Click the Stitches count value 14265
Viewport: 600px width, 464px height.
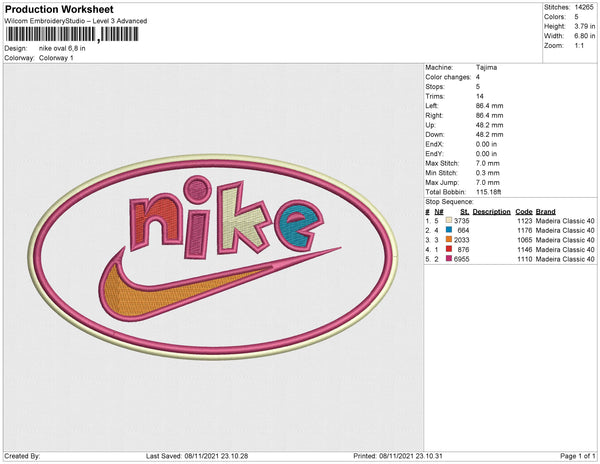click(x=584, y=7)
